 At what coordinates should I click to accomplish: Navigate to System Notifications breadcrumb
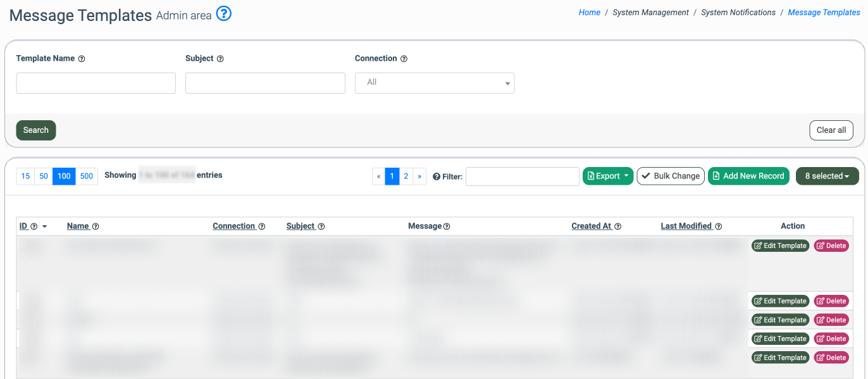click(x=738, y=13)
